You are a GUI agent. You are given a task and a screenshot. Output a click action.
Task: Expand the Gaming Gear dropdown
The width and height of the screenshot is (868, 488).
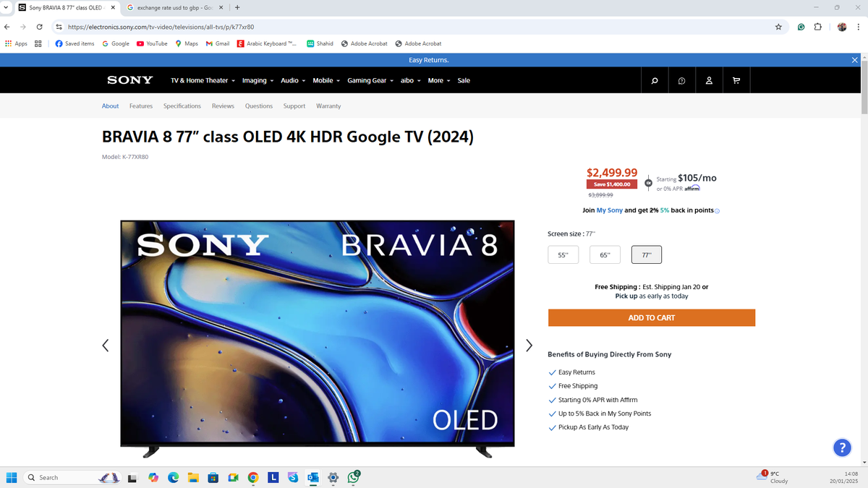pos(370,80)
